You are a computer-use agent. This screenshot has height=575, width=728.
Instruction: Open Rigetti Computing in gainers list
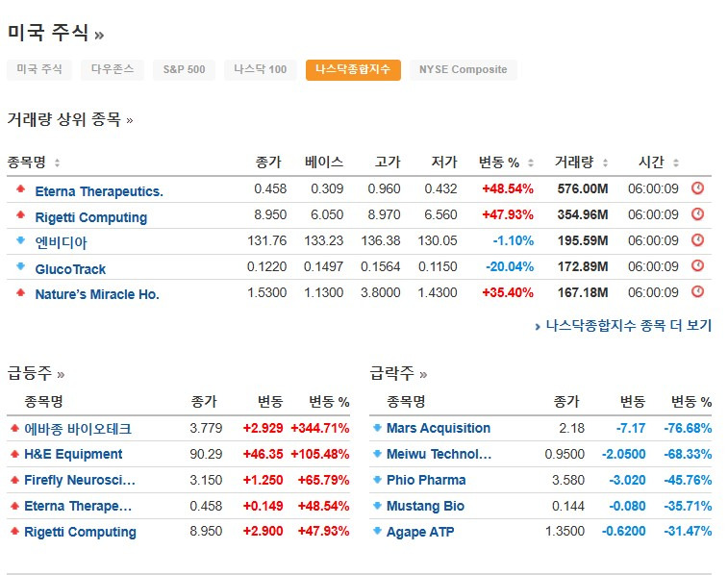coord(80,532)
